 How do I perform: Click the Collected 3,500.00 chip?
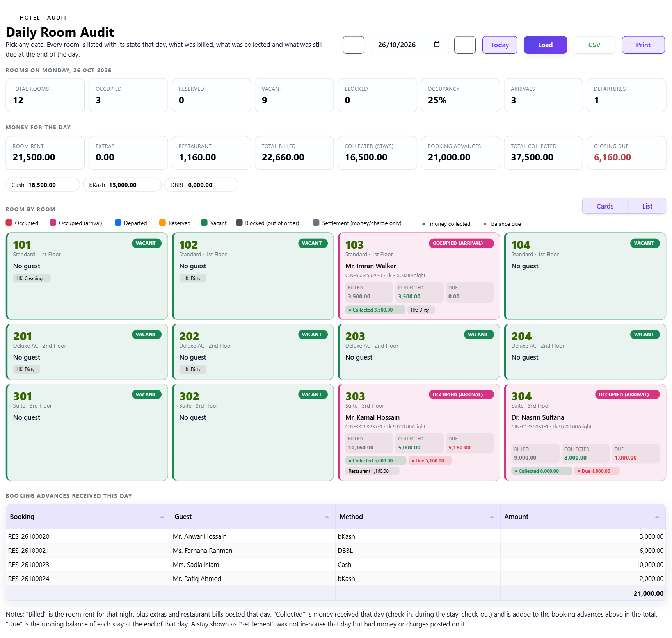pyautogui.click(x=375, y=310)
